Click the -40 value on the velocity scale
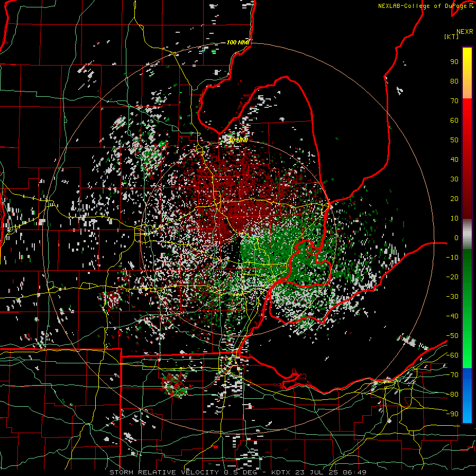Viewport: 476px width, 476px height. pos(452,316)
